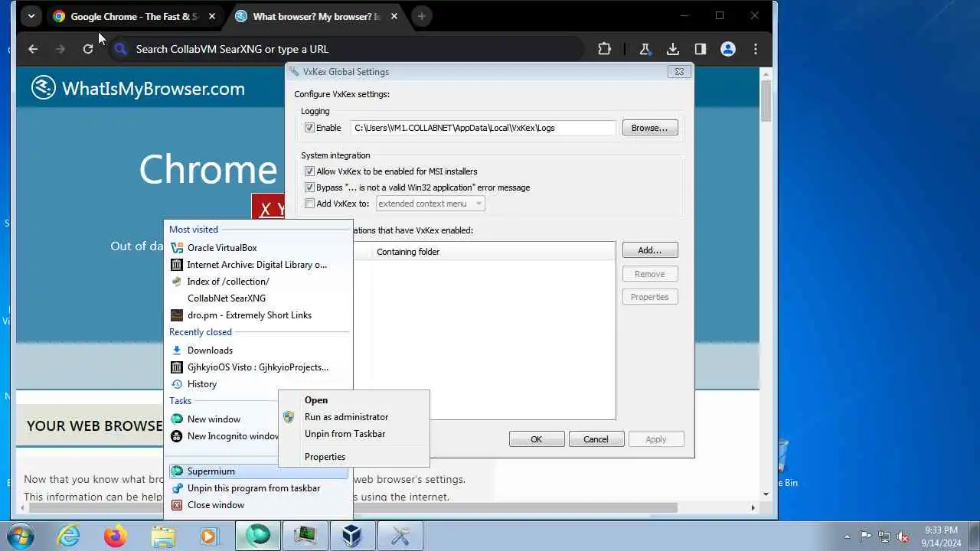Reload the current page
The height and width of the screenshot is (551, 980).
(x=88, y=49)
